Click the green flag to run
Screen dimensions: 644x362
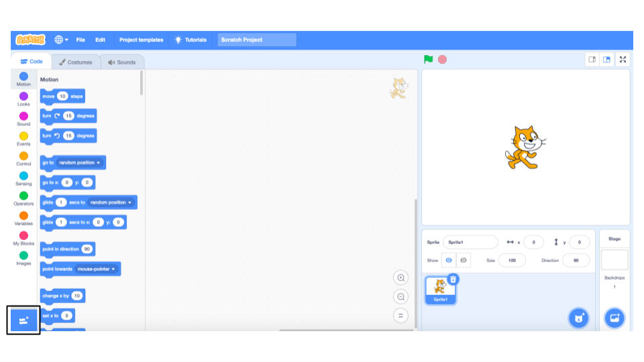pos(429,60)
